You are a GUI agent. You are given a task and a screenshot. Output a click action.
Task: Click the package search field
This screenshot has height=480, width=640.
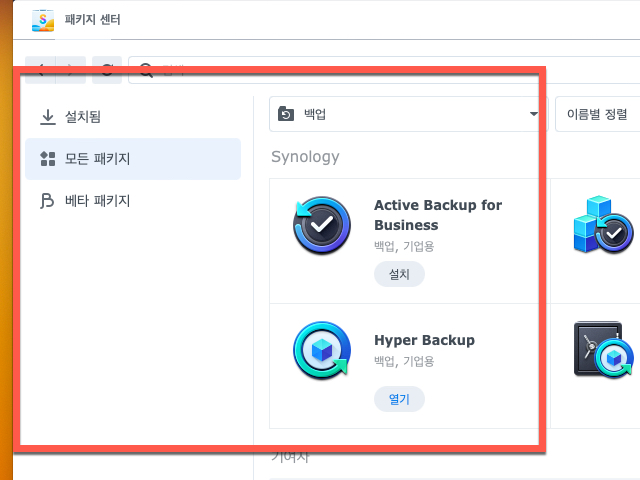click(384, 70)
